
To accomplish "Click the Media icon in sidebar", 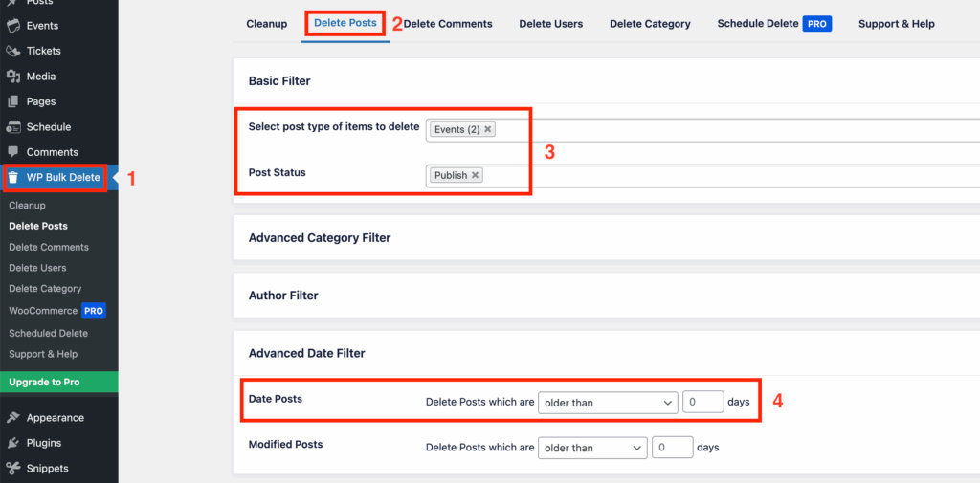I will [x=13, y=77].
